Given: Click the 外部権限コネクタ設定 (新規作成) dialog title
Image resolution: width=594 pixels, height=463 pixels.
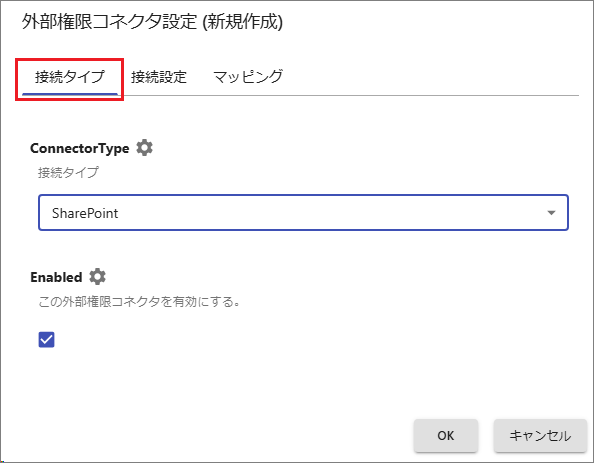Looking at the screenshot, I should click(152, 22).
